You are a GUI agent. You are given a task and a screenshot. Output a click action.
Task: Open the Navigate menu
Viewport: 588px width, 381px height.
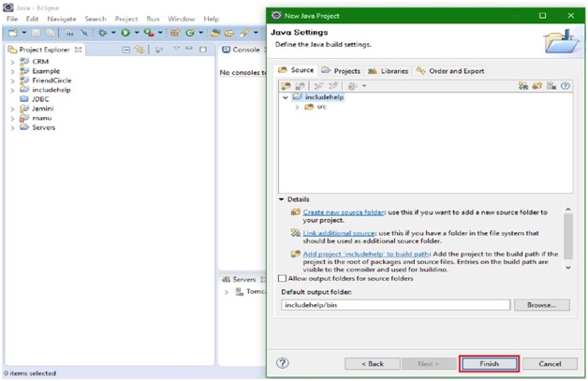pos(62,19)
